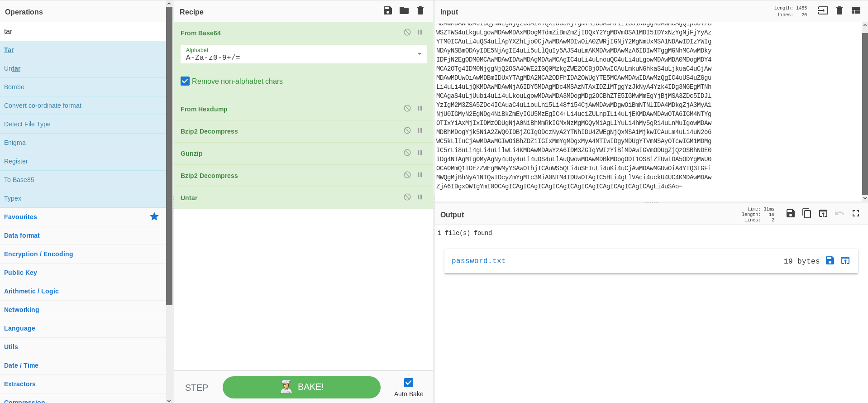
Task: Save password.txt to disk
Action: point(830,260)
